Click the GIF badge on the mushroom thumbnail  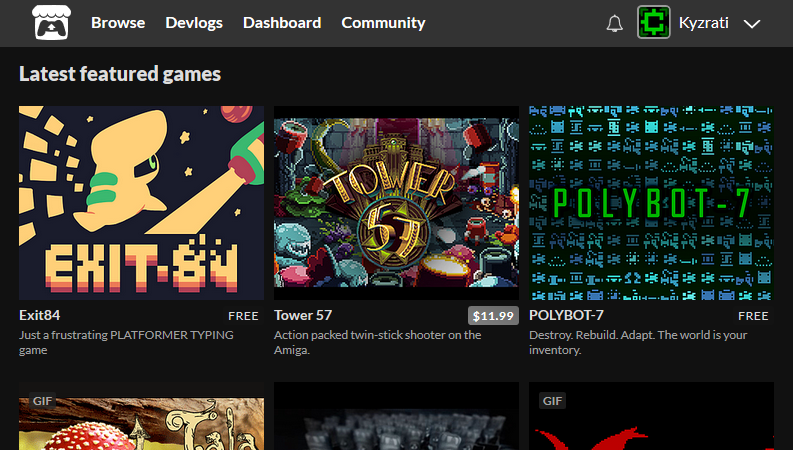(x=42, y=401)
